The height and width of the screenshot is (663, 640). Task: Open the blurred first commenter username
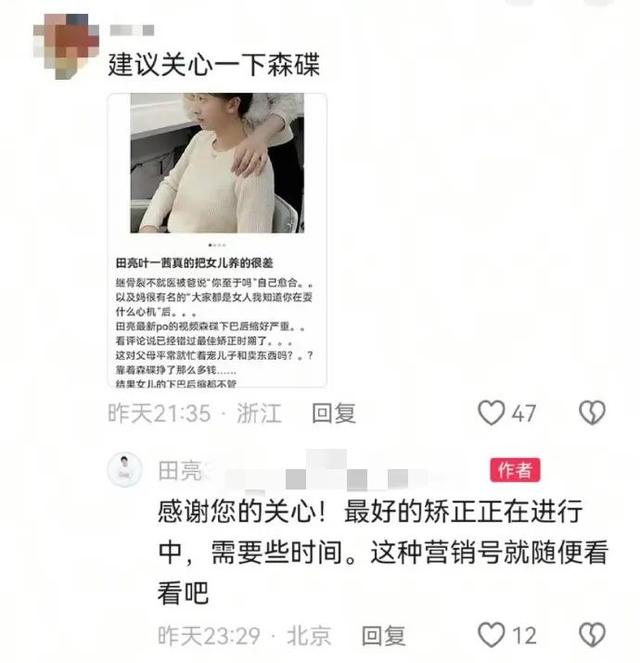(132, 30)
